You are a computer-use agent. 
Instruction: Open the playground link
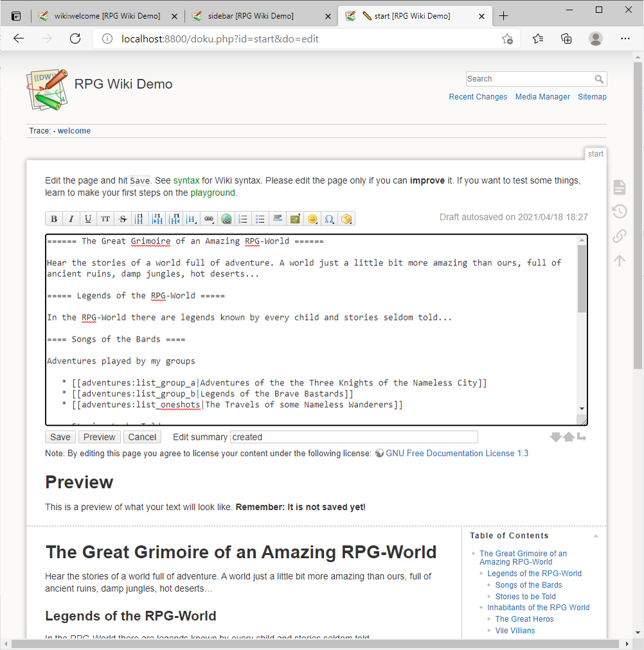click(x=213, y=193)
